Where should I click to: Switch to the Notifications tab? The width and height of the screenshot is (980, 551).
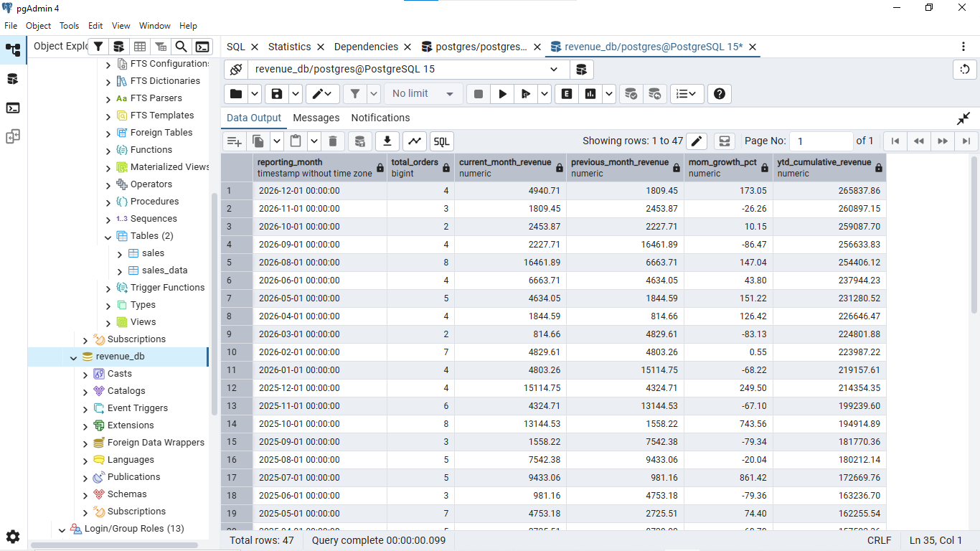coord(380,118)
